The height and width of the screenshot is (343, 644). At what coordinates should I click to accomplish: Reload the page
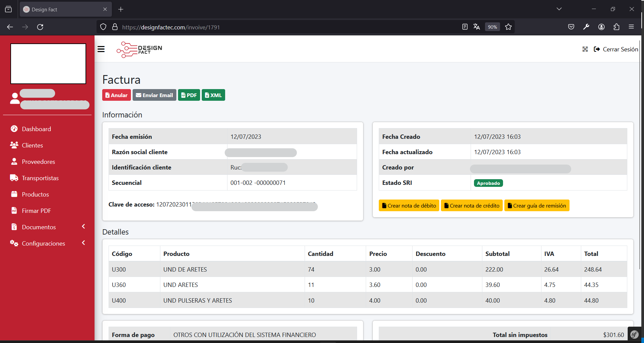pyautogui.click(x=40, y=27)
